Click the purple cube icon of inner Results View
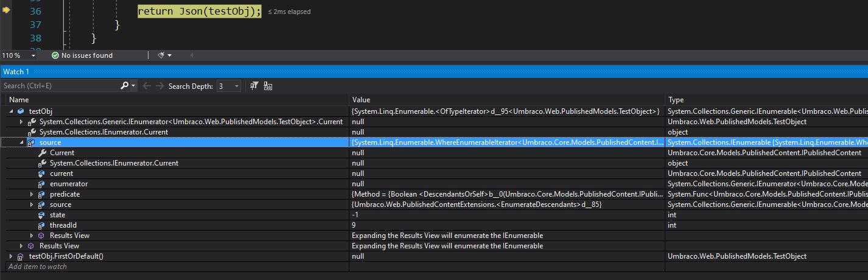This screenshot has width=868, height=280. coord(42,236)
